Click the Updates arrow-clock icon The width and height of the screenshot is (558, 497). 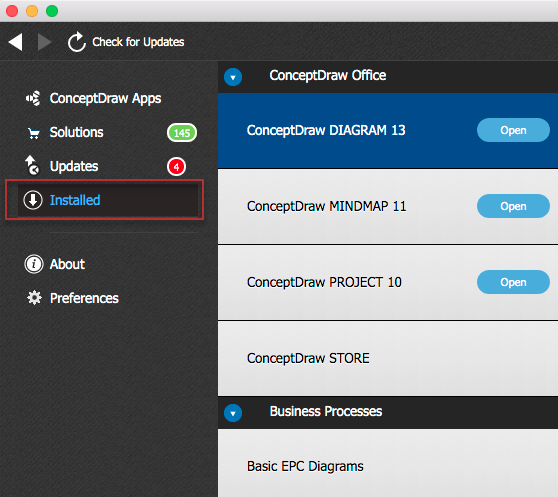(x=32, y=165)
